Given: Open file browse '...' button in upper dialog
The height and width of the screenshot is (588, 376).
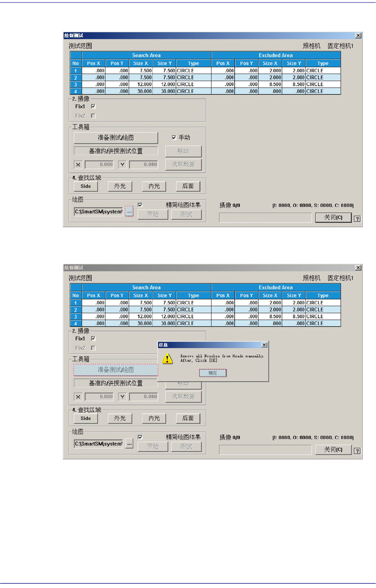Looking at the screenshot, I should pyautogui.click(x=129, y=211).
